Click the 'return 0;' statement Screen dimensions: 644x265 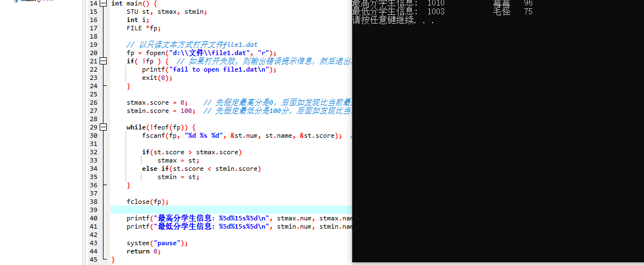click(144, 251)
